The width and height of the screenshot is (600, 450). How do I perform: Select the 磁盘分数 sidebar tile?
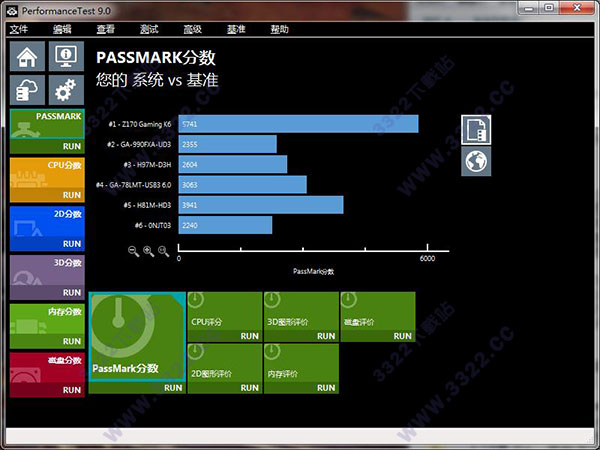[x=47, y=368]
